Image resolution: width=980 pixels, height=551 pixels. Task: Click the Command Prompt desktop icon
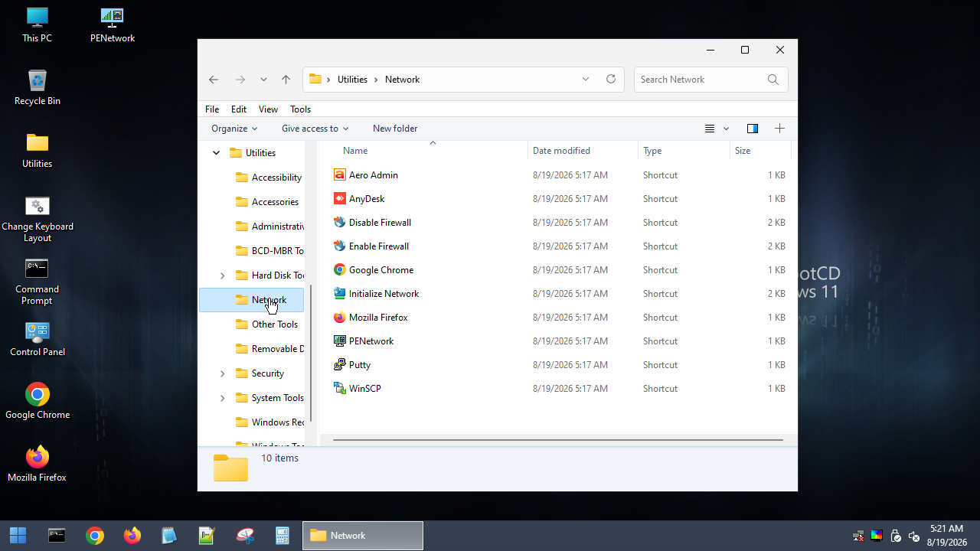pyautogui.click(x=37, y=282)
